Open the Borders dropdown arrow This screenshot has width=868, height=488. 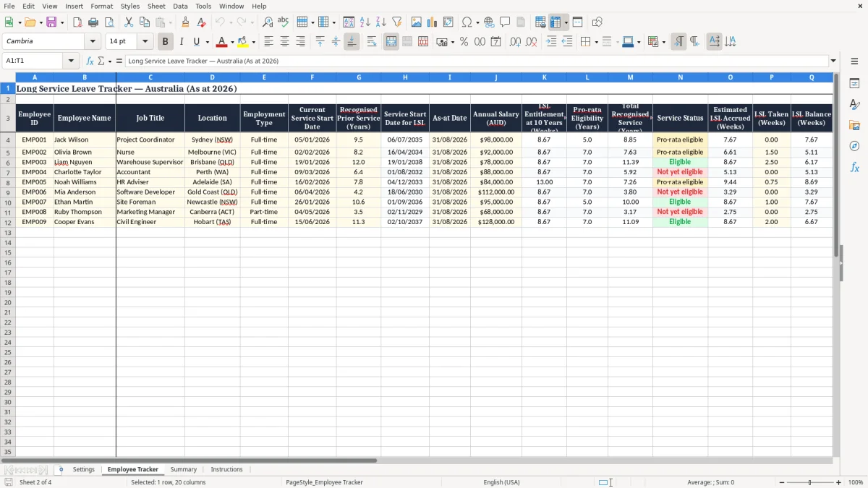tap(595, 42)
